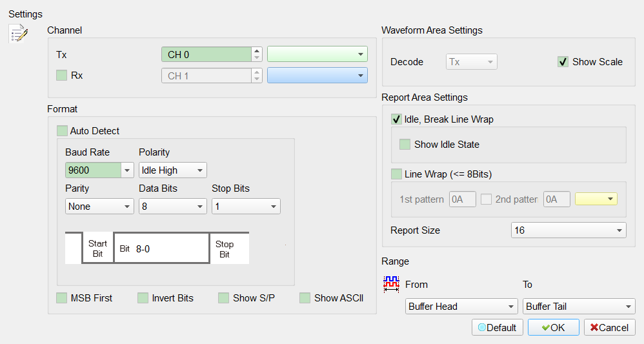644x344 pixels.
Task: Open the Polarity Idle High dropdown
Action: [172, 170]
